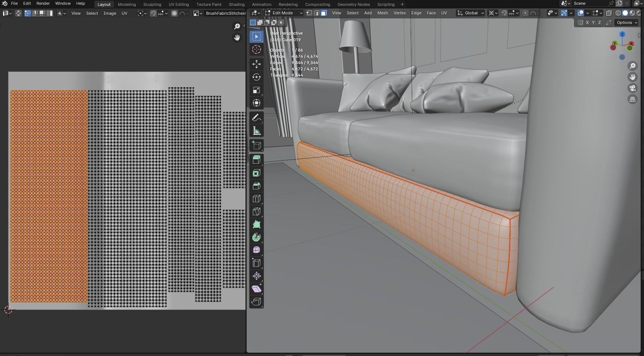Toggle X-ray display

[x=609, y=13]
